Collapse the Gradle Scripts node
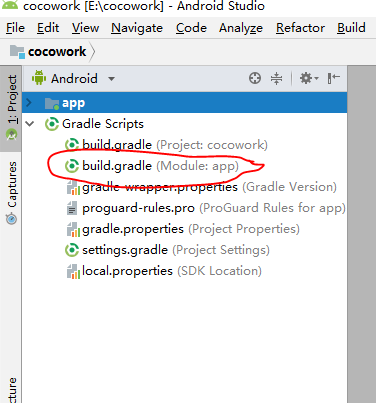This screenshot has width=376, height=403. tap(30, 124)
